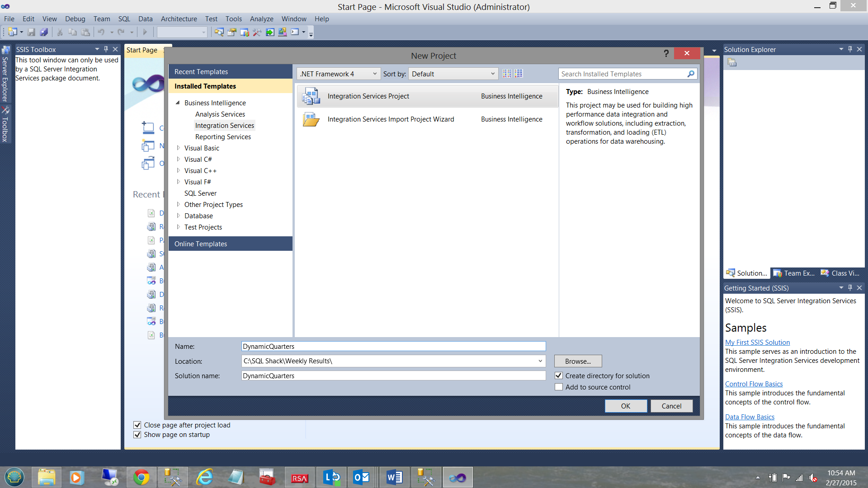This screenshot has height=488, width=868.
Task: Open the .NET Framework 4 version dropdown
Action: pyautogui.click(x=338, y=74)
